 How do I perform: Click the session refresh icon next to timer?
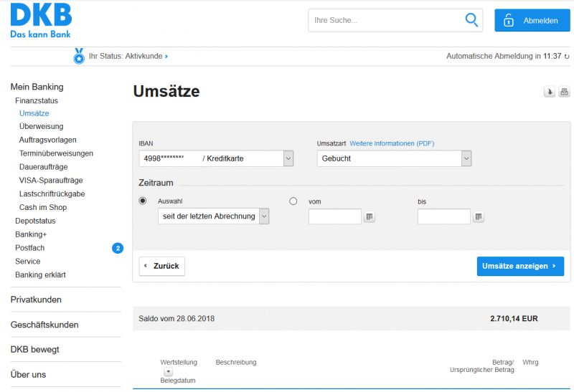tap(567, 56)
